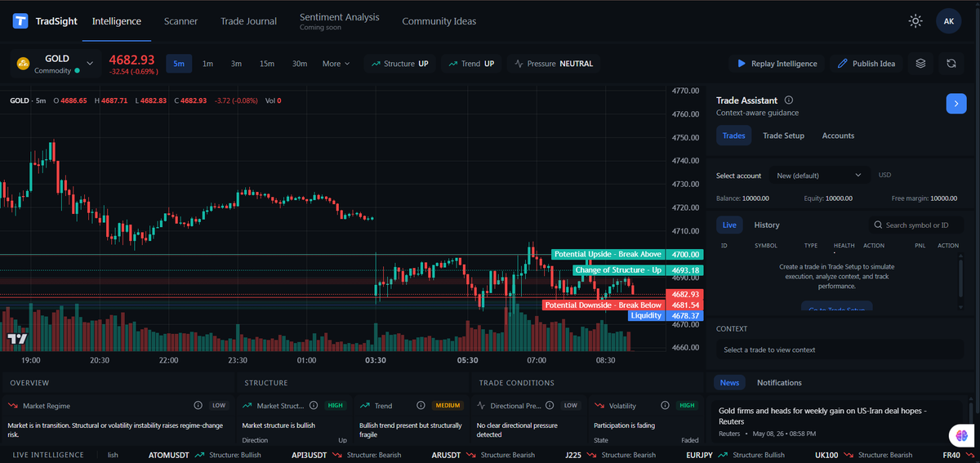The image size is (980, 463).
Task: Show trade History list
Action: click(x=767, y=225)
